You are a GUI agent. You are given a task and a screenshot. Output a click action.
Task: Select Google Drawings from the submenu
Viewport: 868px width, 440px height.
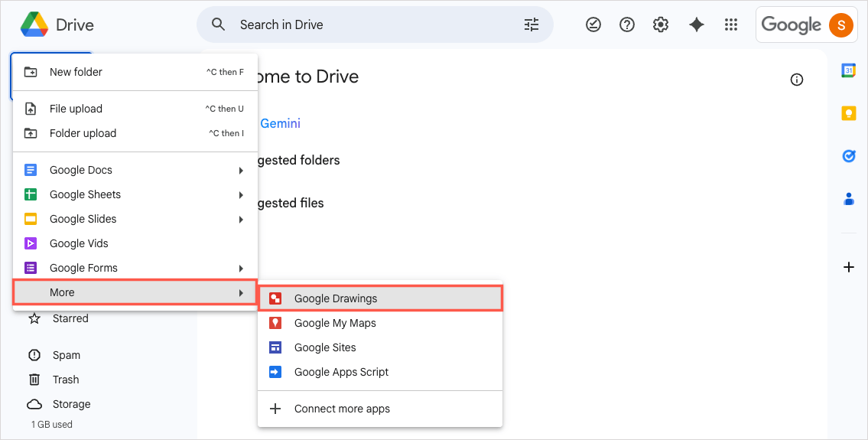[335, 298]
